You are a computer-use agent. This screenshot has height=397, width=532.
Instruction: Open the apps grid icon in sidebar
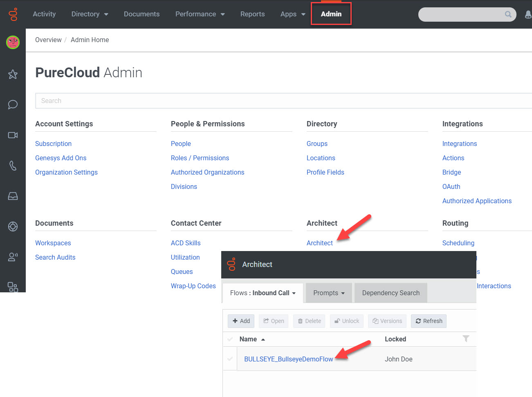13,287
